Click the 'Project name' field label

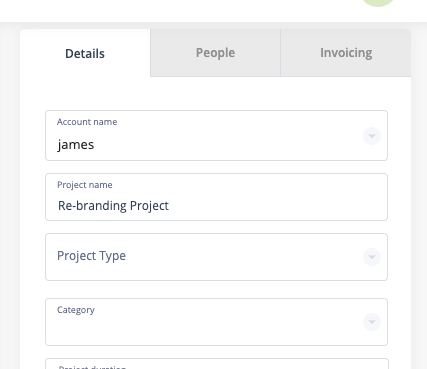(85, 185)
